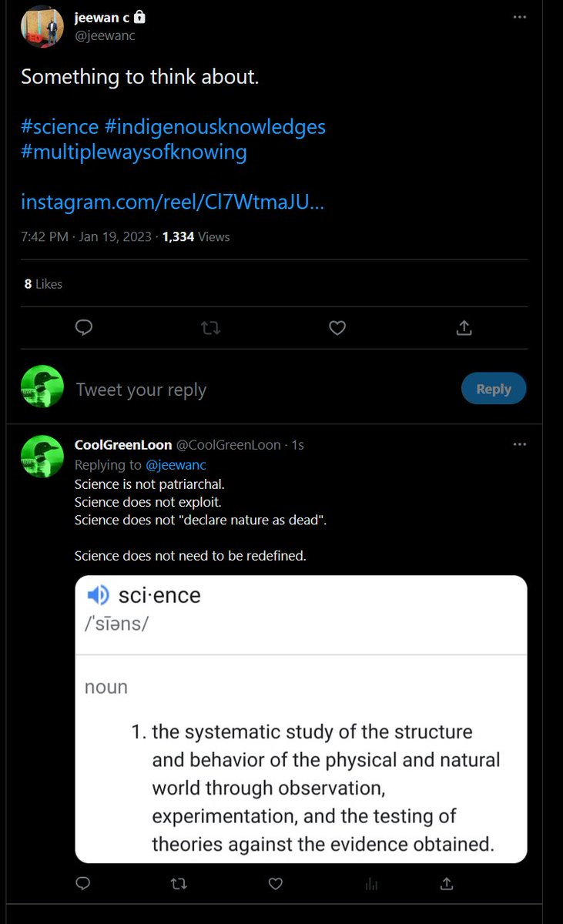Play the science pronunciation speaker icon
The image size is (563, 924).
click(98, 595)
